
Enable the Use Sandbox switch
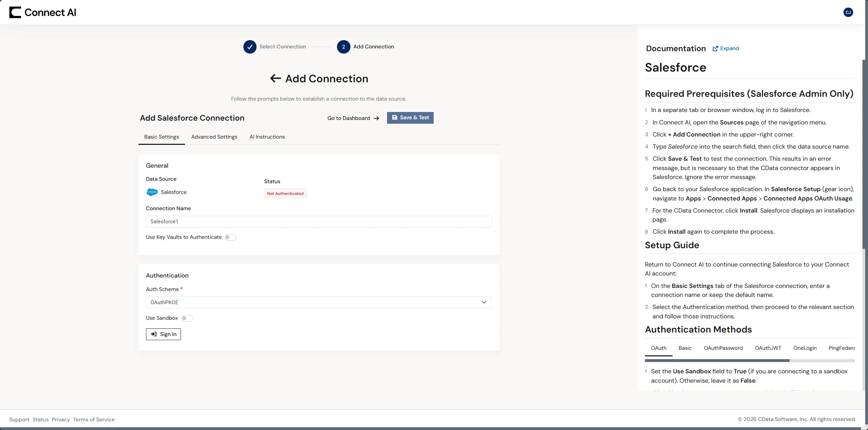[187, 318]
